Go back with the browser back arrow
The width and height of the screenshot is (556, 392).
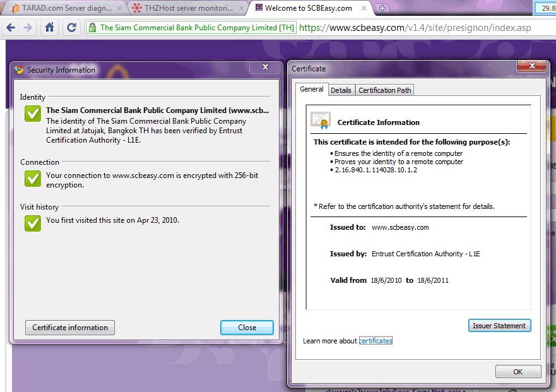click(11, 27)
